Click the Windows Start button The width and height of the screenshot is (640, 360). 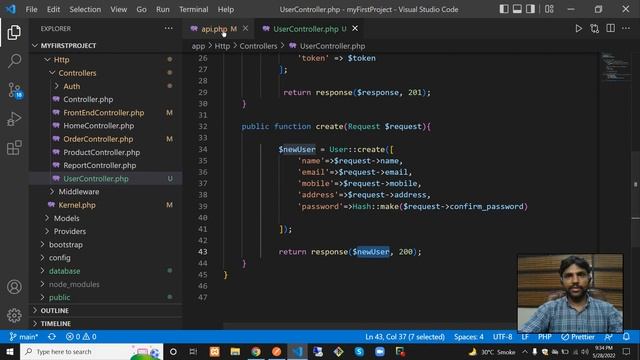tap(10, 351)
